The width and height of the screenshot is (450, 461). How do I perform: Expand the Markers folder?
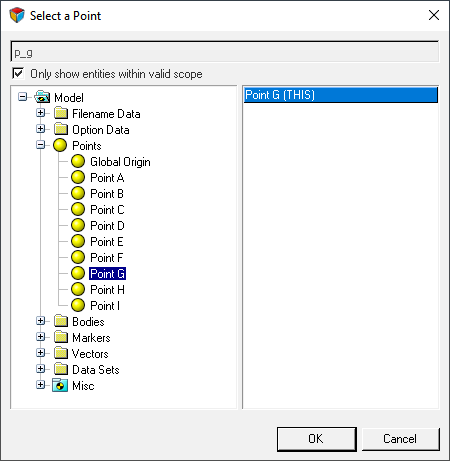[41, 337]
